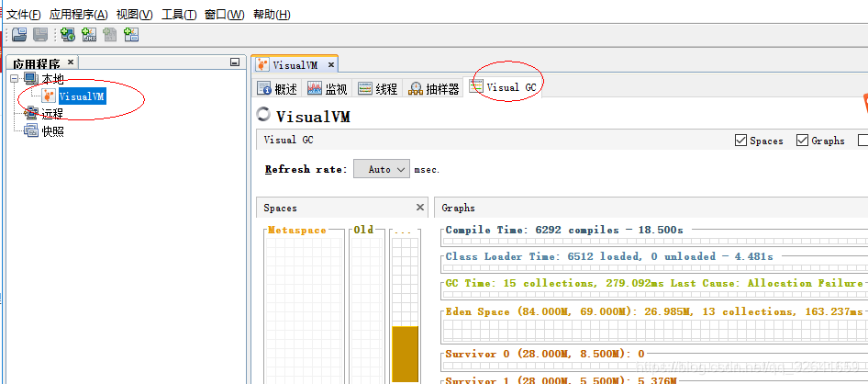The image size is (868, 384).
Task: Open the Refresh rate Auto dropdown
Action: 381,170
